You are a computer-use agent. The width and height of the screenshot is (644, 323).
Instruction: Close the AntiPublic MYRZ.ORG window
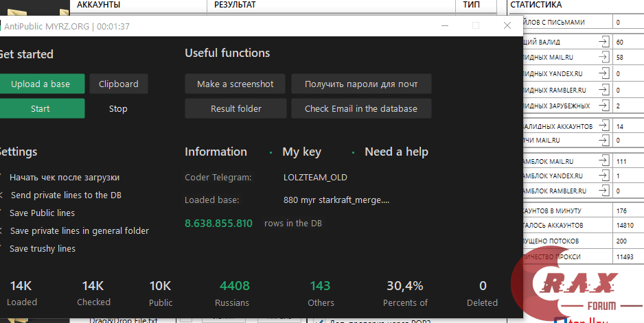pos(507,25)
